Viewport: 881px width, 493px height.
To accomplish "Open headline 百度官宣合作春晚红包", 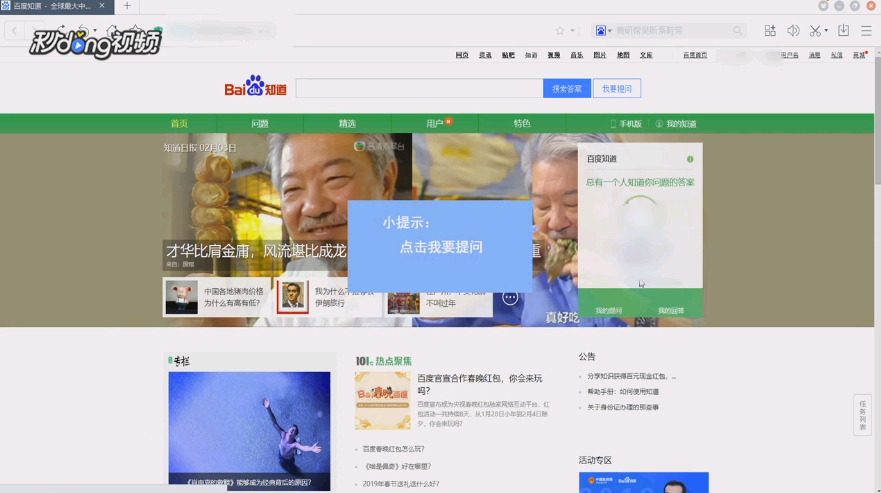I will [x=480, y=384].
